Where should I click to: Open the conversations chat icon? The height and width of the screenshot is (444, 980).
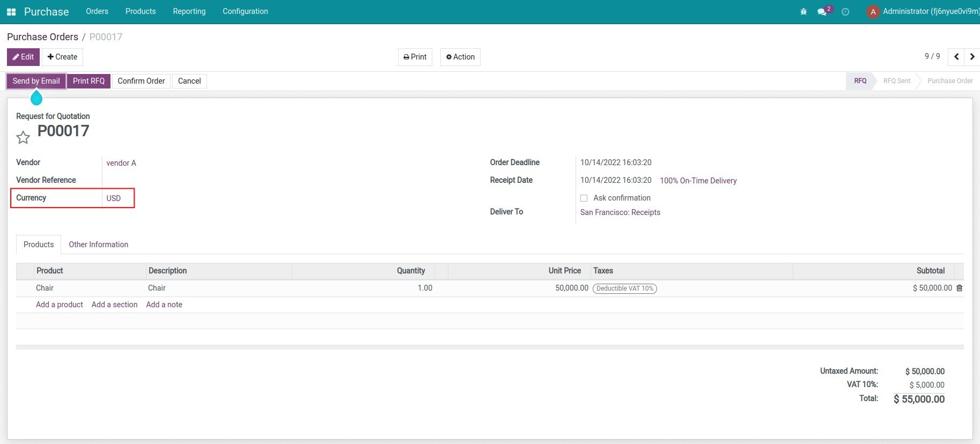click(822, 12)
